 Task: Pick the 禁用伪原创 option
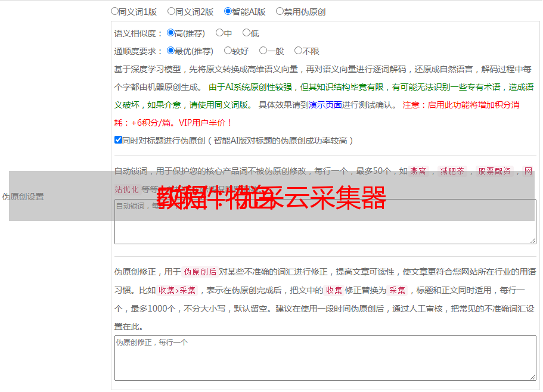tap(280, 11)
